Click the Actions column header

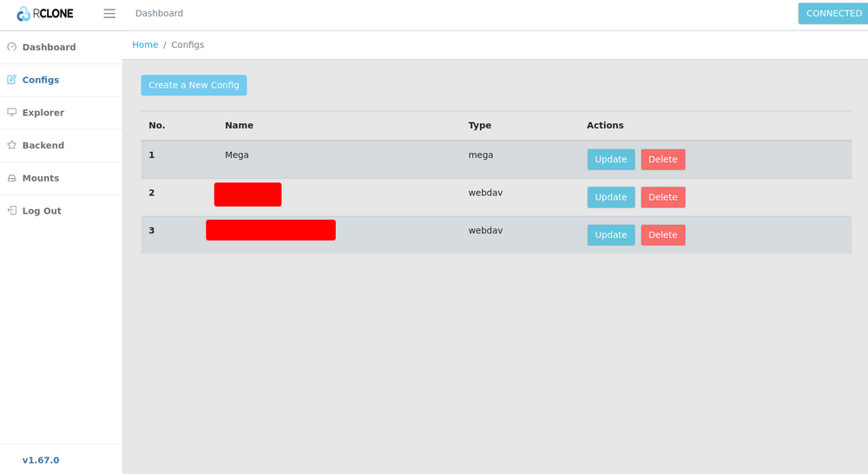click(605, 125)
